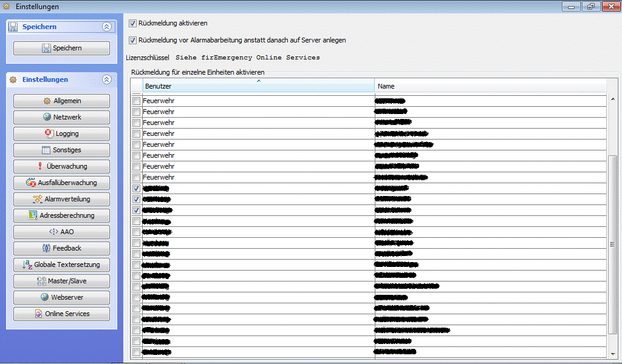This screenshot has width=622, height=364.
Task: Open Allgemein settings via its gear icon
Action: pos(47,101)
